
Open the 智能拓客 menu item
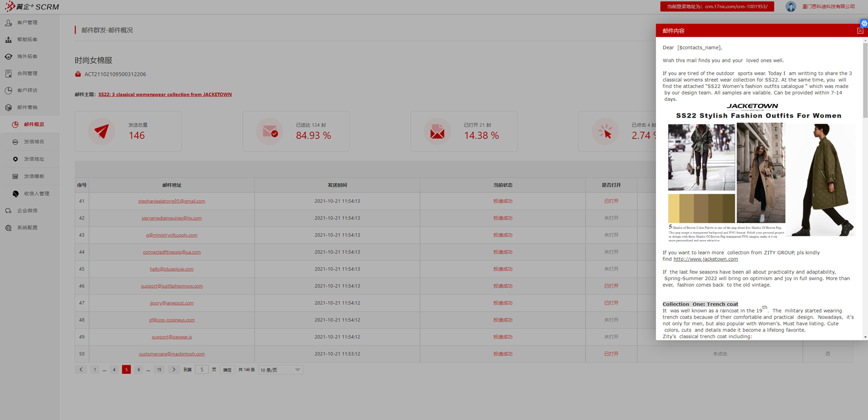(x=28, y=39)
